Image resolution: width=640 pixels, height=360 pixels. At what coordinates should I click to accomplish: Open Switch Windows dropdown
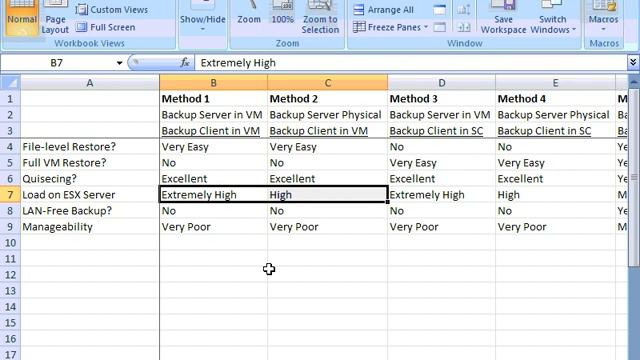click(553, 18)
